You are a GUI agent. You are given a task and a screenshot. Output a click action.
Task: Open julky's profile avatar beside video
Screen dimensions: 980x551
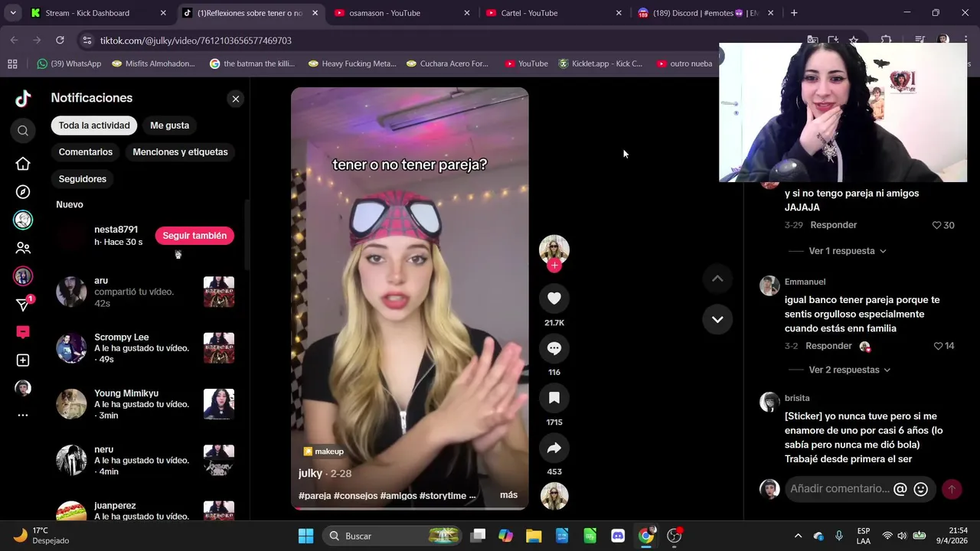(554, 250)
